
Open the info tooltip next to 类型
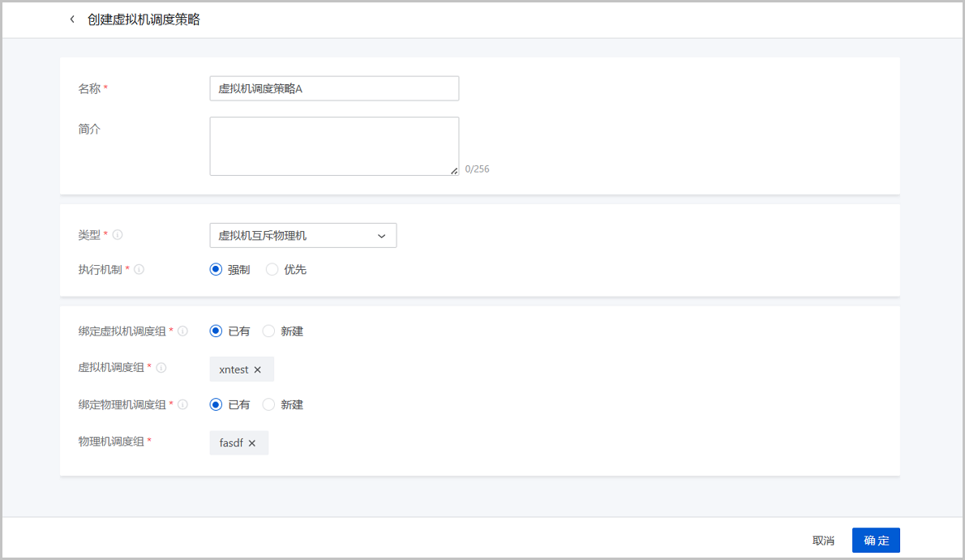click(x=118, y=234)
